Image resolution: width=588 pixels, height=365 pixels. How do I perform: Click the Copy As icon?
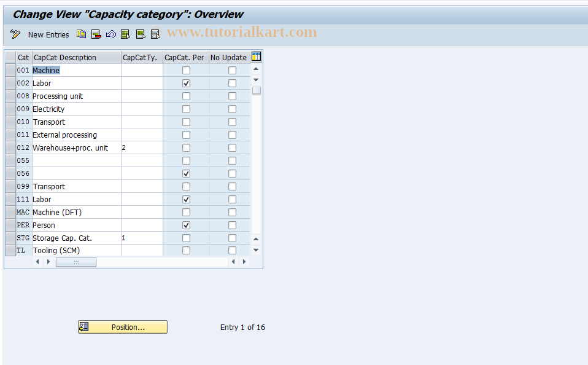[x=82, y=34]
